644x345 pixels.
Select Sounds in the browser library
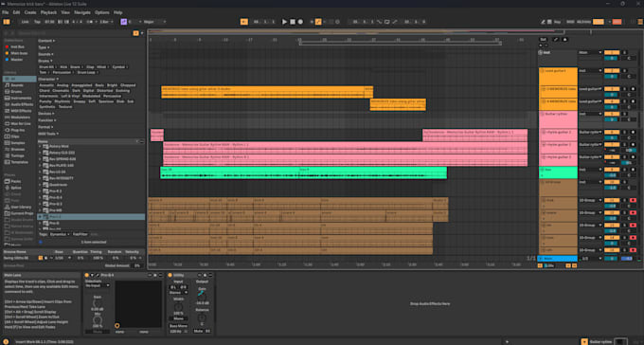[17, 85]
